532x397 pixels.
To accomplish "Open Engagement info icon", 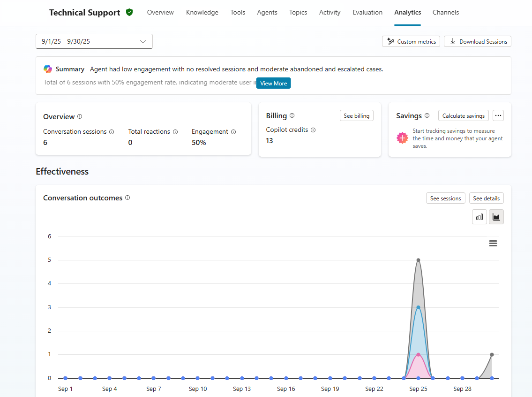I will pos(233,132).
